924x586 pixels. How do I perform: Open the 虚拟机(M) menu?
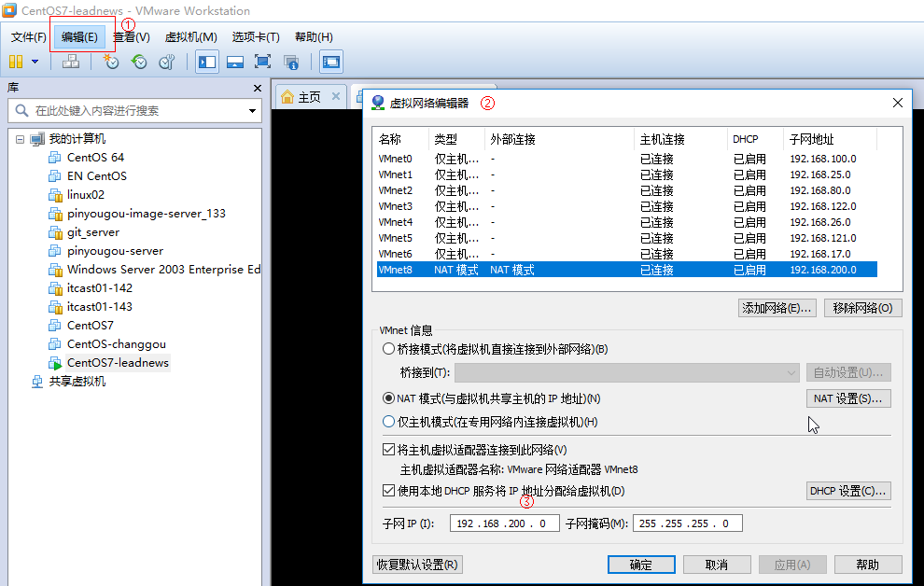pyautogui.click(x=191, y=37)
